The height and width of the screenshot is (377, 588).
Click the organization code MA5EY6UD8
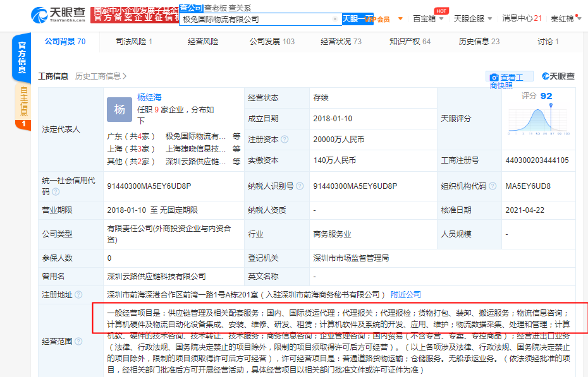[x=528, y=186]
